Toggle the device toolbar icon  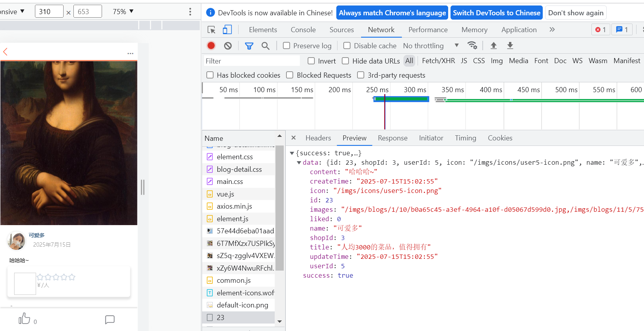227,30
